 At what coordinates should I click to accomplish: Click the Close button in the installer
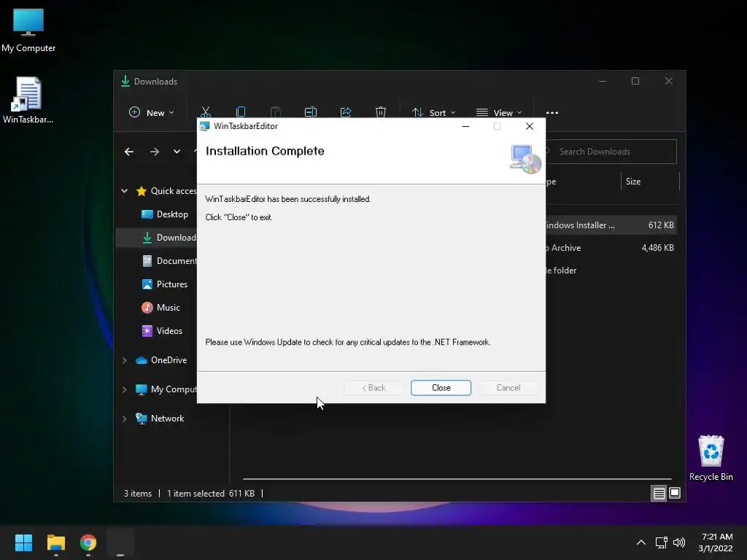pos(441,388)
